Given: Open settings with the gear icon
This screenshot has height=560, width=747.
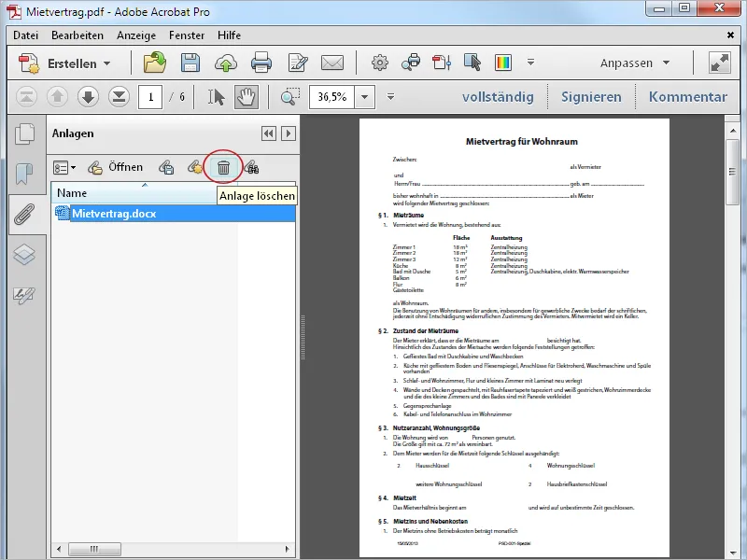Looking at the screenshot, I should [380, 63].
